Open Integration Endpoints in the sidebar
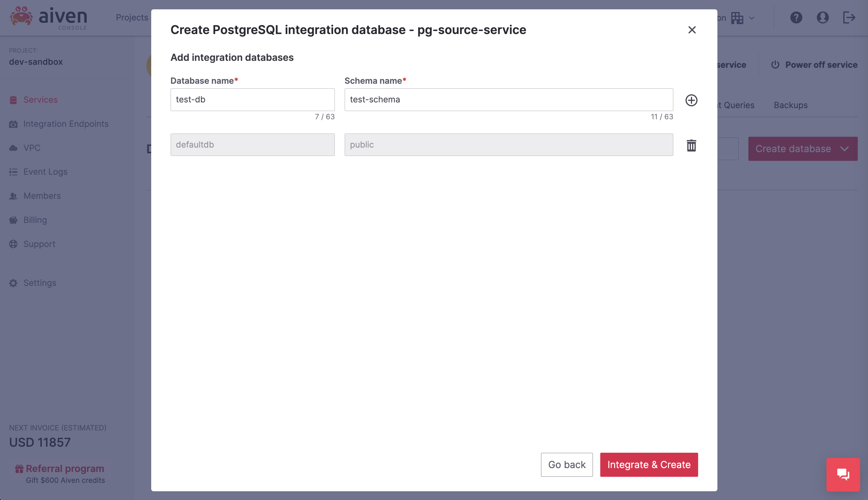The image size is (868, 500). pos(66,124)
